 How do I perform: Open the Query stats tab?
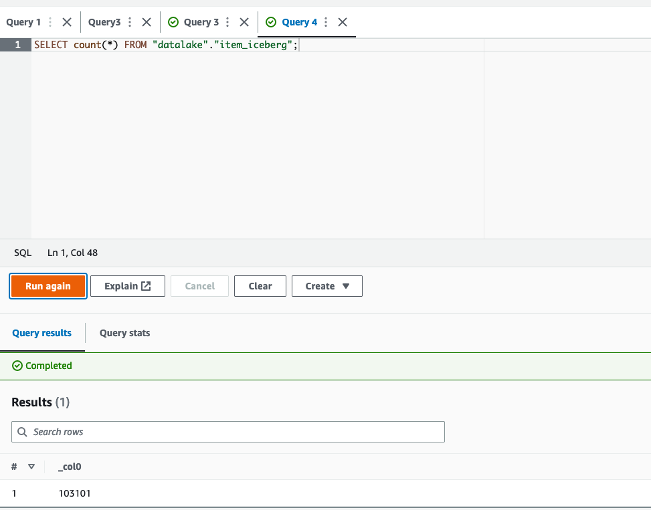[125, 333]
